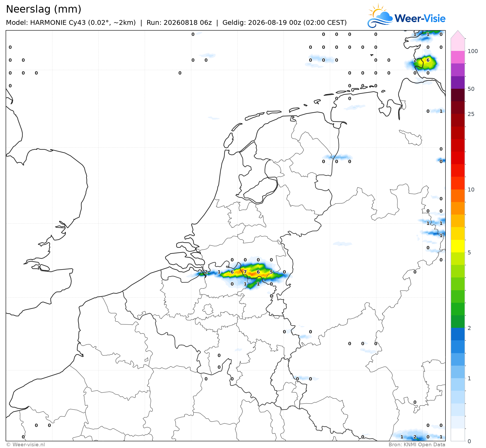Select the purple 50 mm legend band
Viewport: 486px width, 448px height.
[x=458, y=83]
